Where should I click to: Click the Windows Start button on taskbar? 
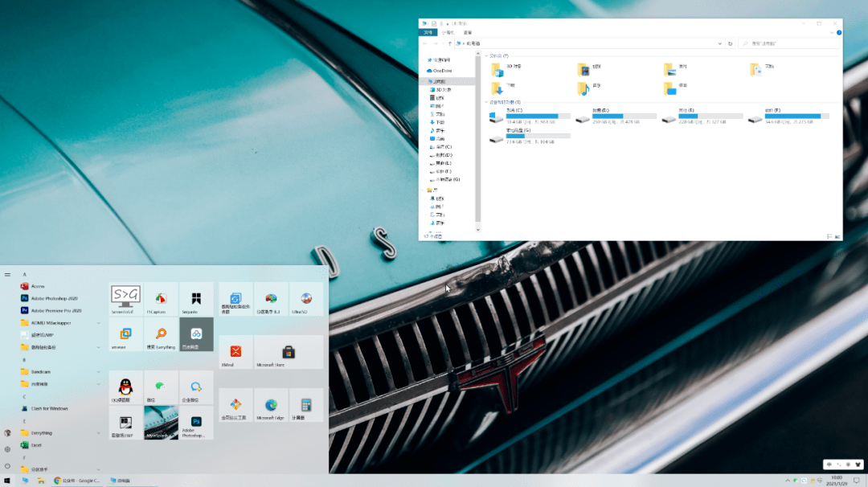7,481
